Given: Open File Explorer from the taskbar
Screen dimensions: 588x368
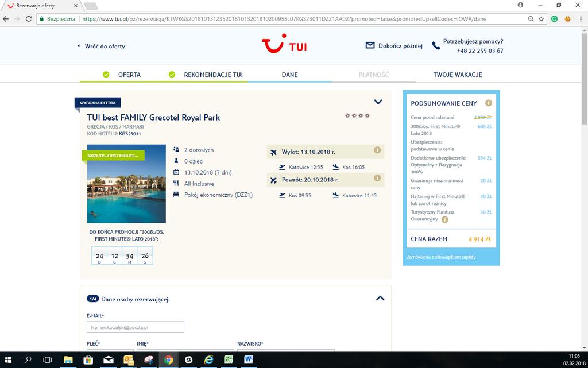Looking at the screenshot, I should pyautogui.click(x=68, y=360).
